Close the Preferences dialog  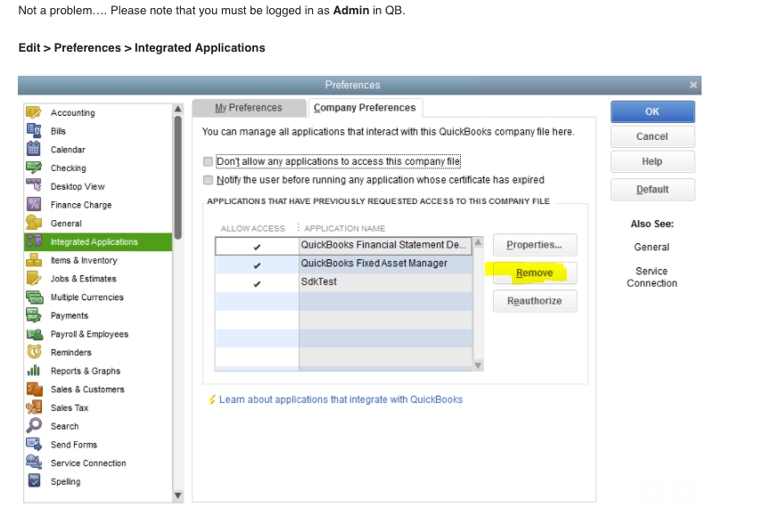(693, 85)
